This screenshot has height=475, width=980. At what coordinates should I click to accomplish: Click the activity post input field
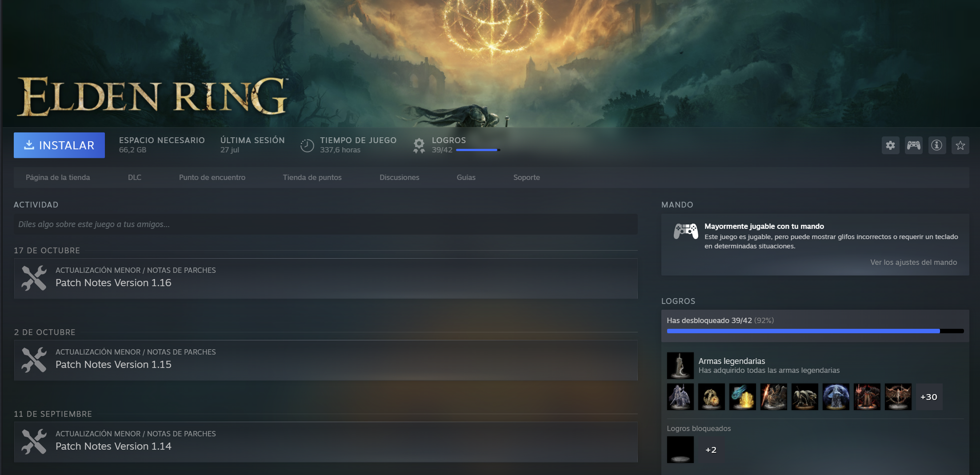(325, 224)
